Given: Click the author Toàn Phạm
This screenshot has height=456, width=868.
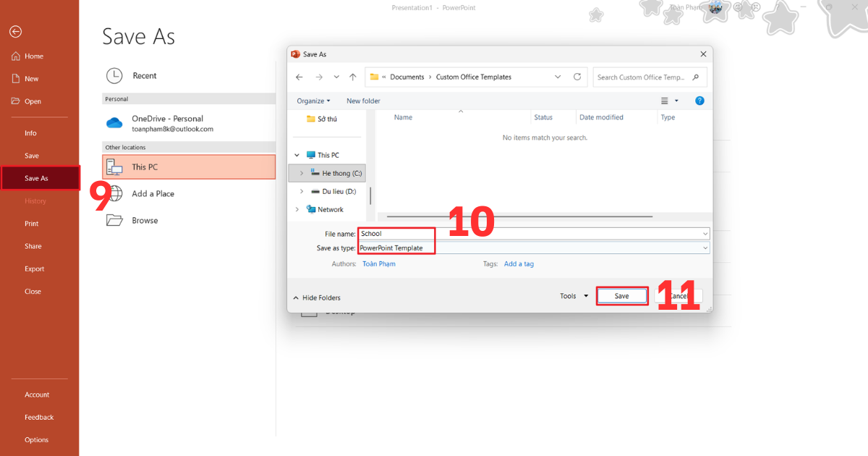Looking at the screenshot, I should click(x=378, y=264).
